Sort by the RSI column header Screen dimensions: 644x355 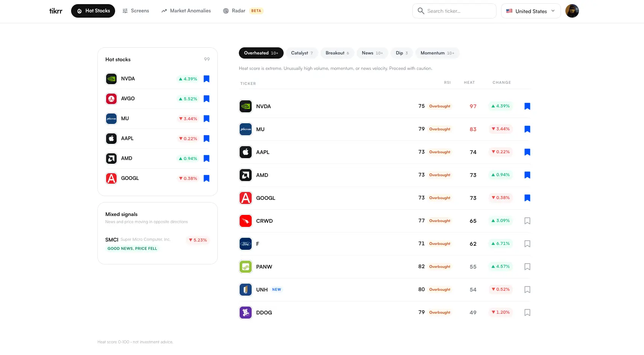pos(447,83)
